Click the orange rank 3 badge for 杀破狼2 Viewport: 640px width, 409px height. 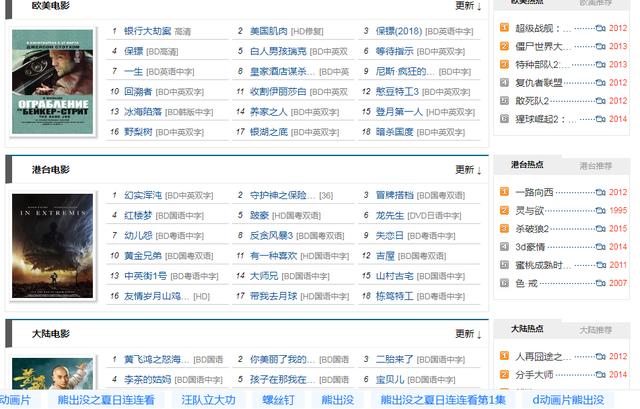coord(504,228)
